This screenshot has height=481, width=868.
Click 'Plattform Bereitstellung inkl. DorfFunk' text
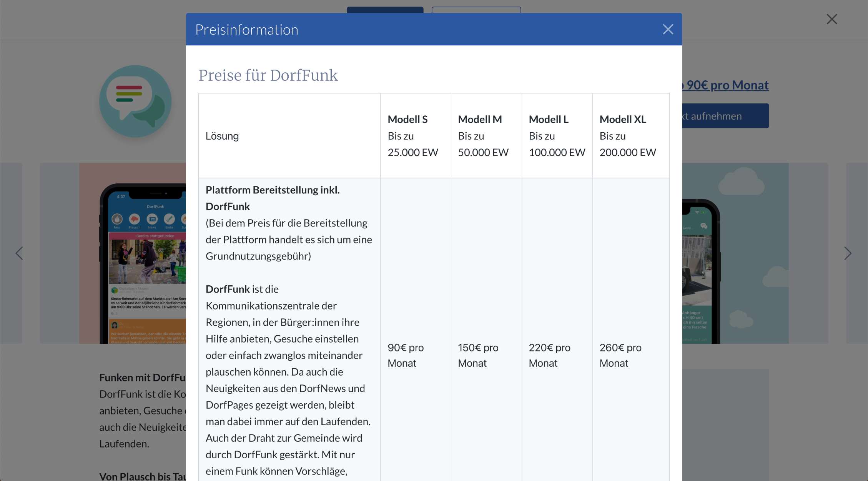(273, 198)
